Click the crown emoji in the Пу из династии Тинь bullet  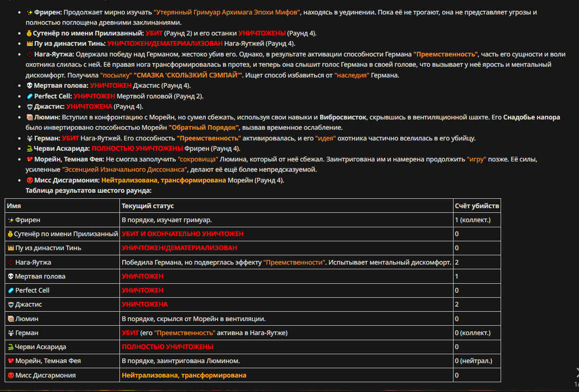click(29, 43)
